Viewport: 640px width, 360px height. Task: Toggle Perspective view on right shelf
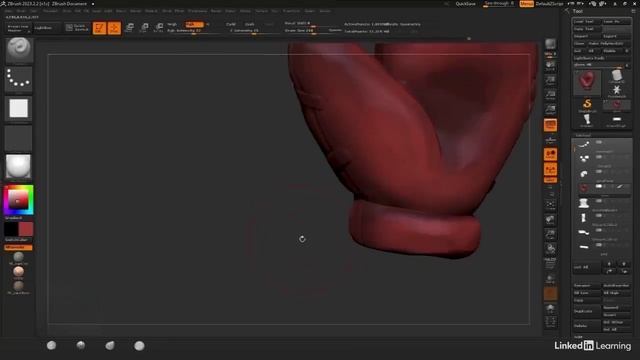coord(550,125)
